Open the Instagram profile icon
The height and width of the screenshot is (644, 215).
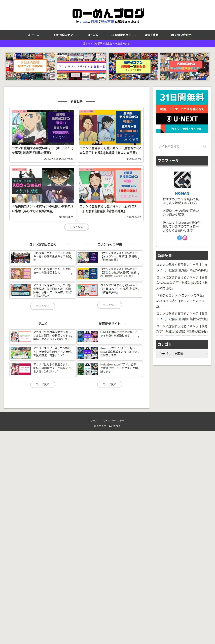[x=185, y=238]
